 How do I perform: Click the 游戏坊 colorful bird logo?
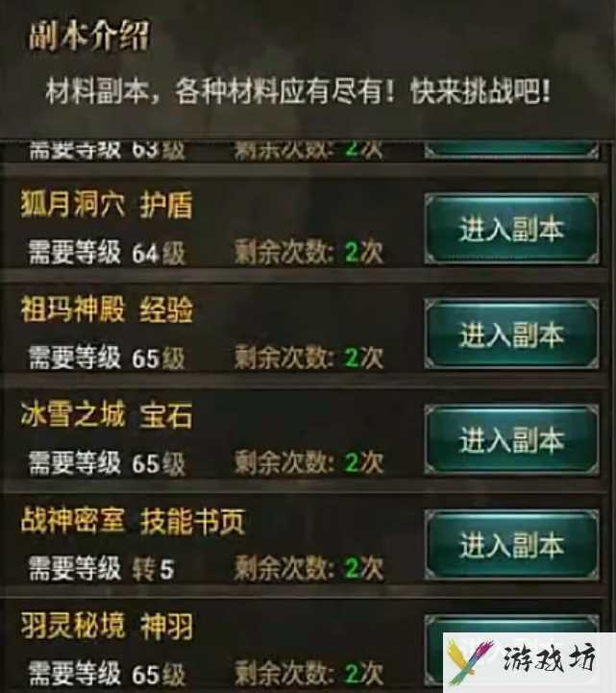pos(469,661)
